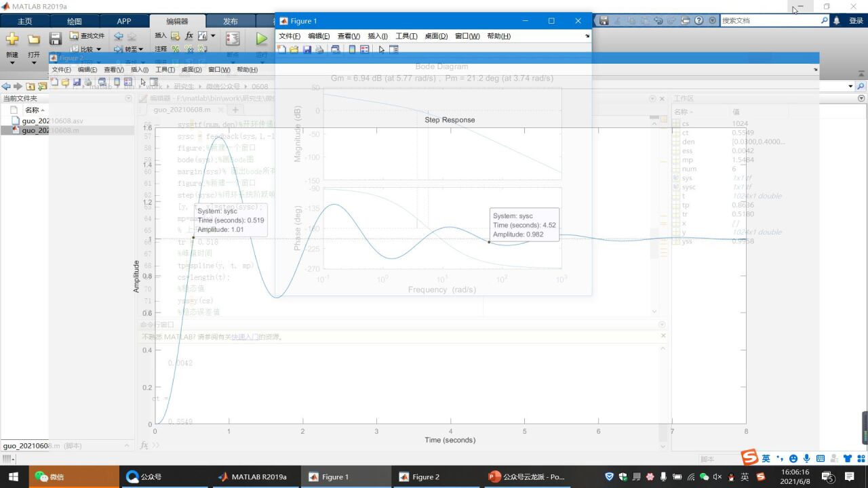The width and height of the screenshot is (868, 488).
Task: Click Back arrow in MATLAB folder toolbar
Action: 6,86
